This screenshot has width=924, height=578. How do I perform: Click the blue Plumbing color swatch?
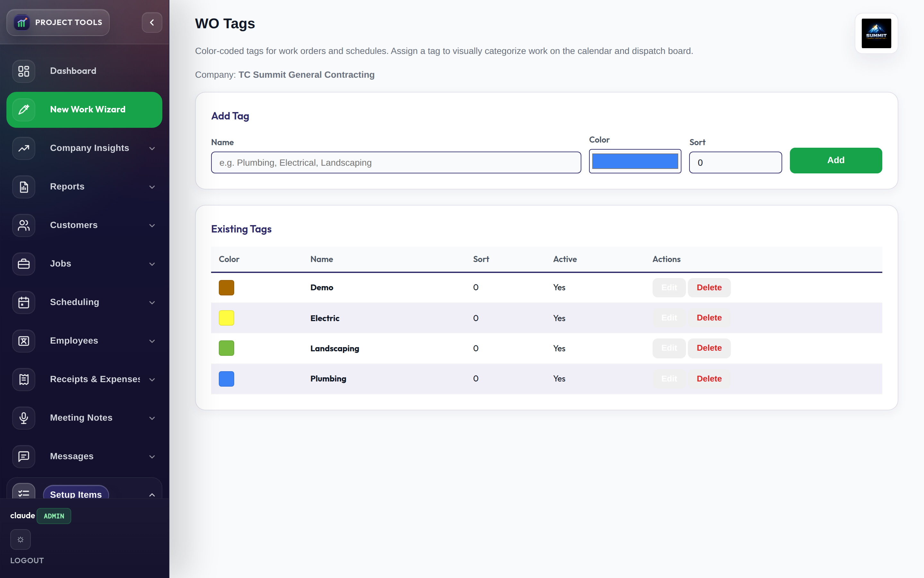(x=227, y=379)
